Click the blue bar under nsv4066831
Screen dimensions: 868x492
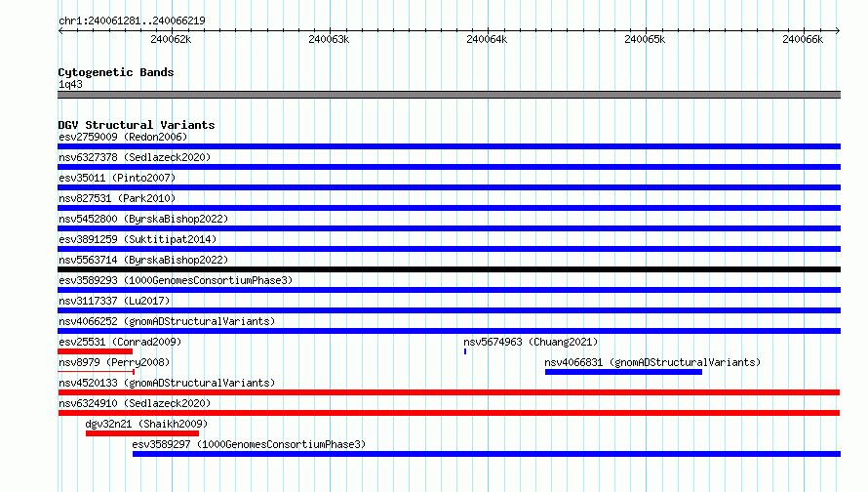pyautogui.click(x=623, y=372)
